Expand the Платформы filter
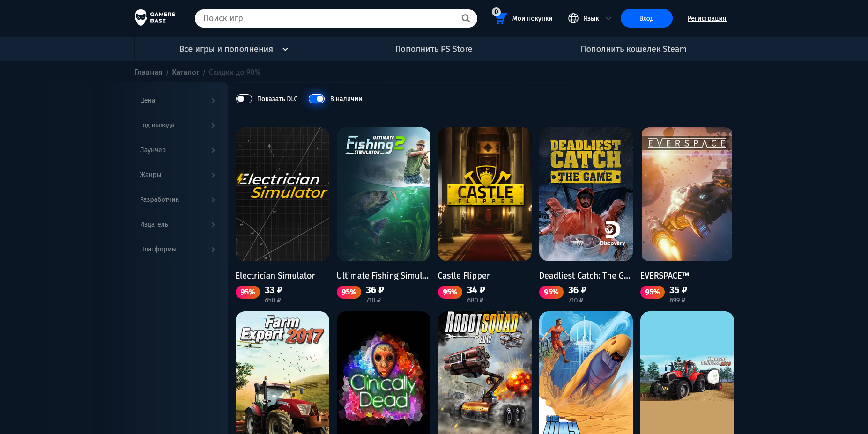 click(x=178, y=249)
